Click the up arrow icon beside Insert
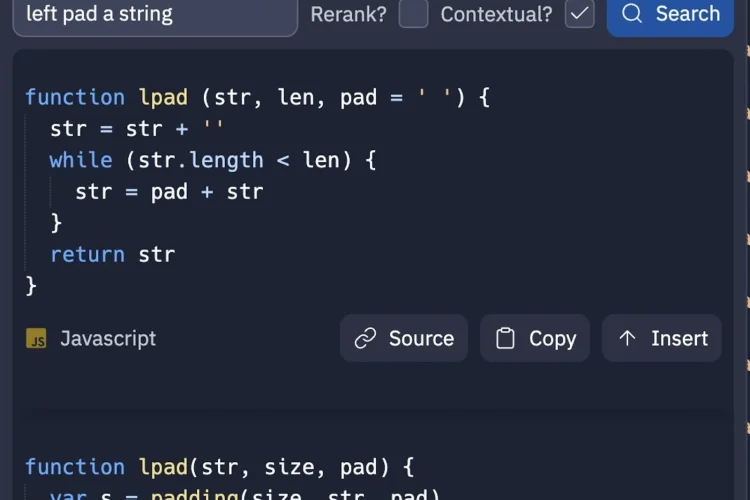750x500 pixels. pos(627,339)
